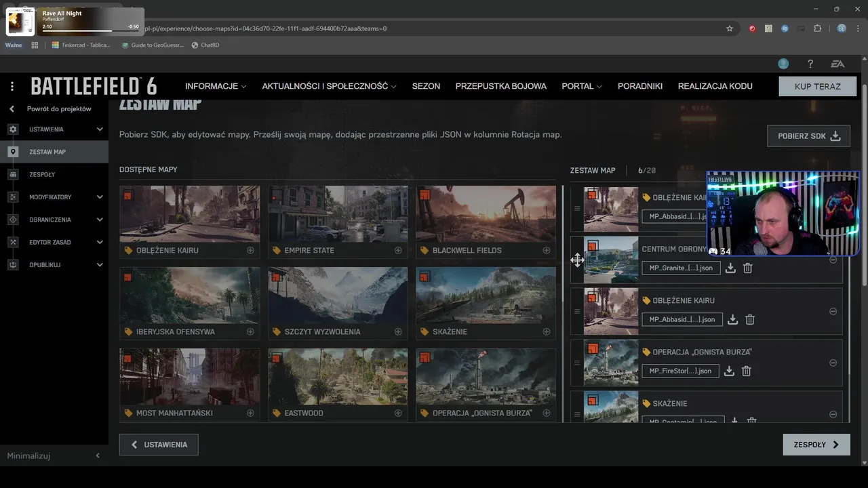This screenshot has height=488, width=868.
Task: Open the Informacje dropdown menu
Action: click(x=216, y=86)
